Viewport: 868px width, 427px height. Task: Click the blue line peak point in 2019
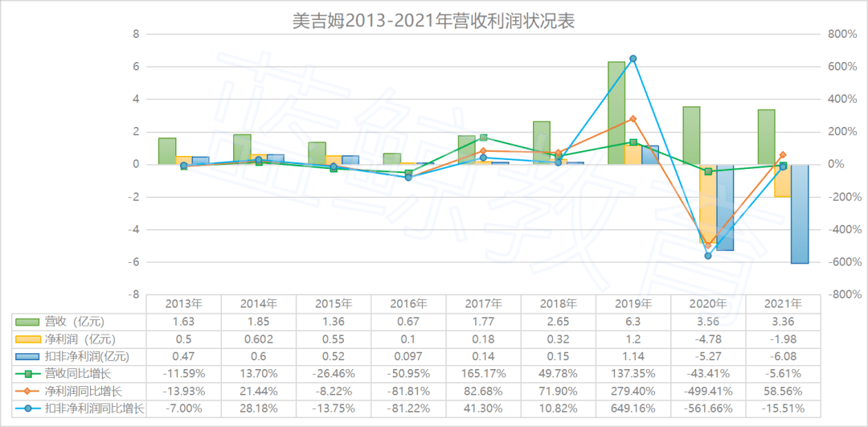click(x=633, y=59)
